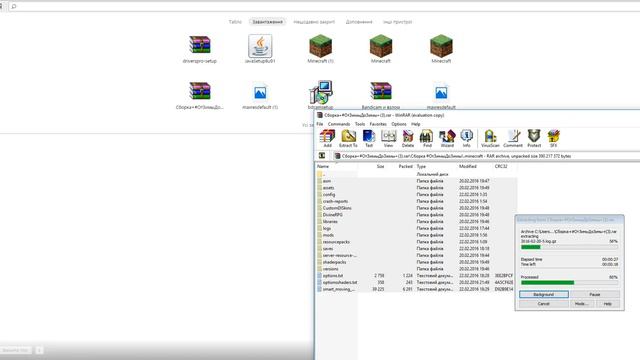Open the Help menu in WinRAR
The height and width of the screenshot is (360, 640).
[x=416, y=124]
